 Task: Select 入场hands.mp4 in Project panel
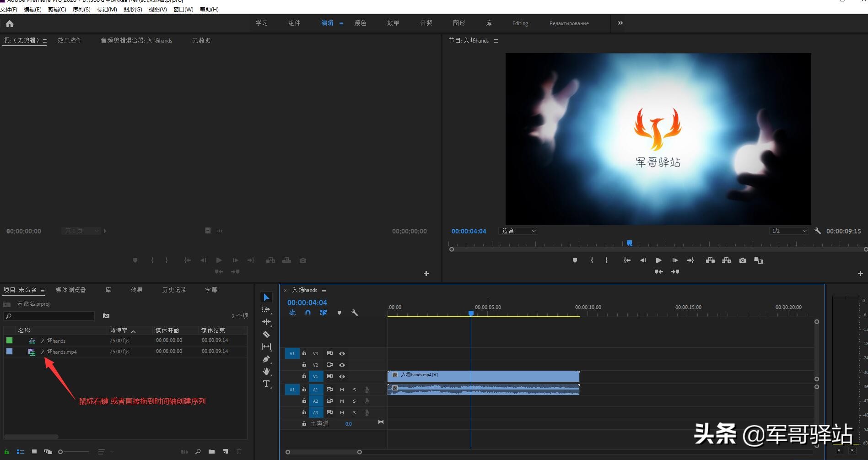[x=59, y=352]
